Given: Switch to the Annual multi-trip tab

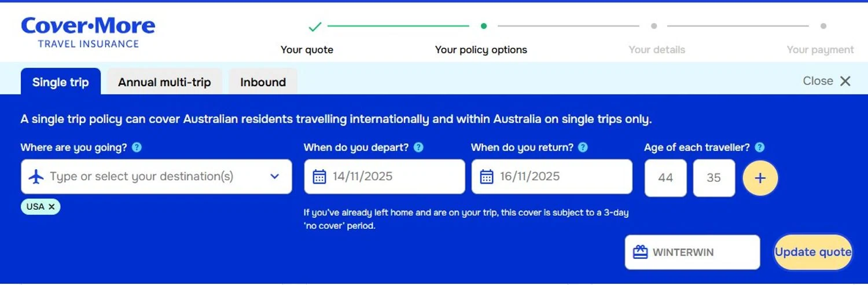Looking at the screenshot, I should (x=164, y=82).
